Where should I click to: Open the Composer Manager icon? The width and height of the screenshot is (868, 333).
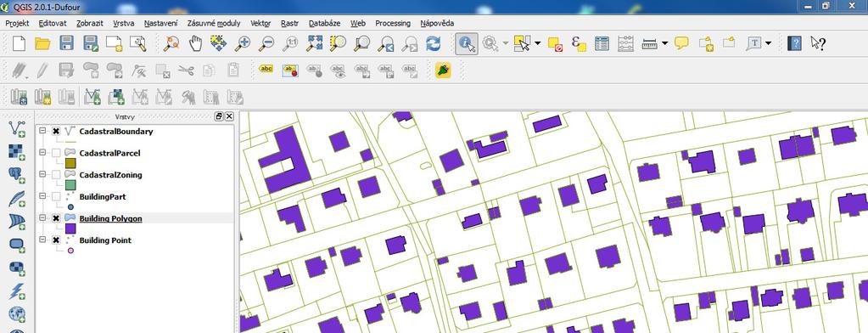click(137, 43)
